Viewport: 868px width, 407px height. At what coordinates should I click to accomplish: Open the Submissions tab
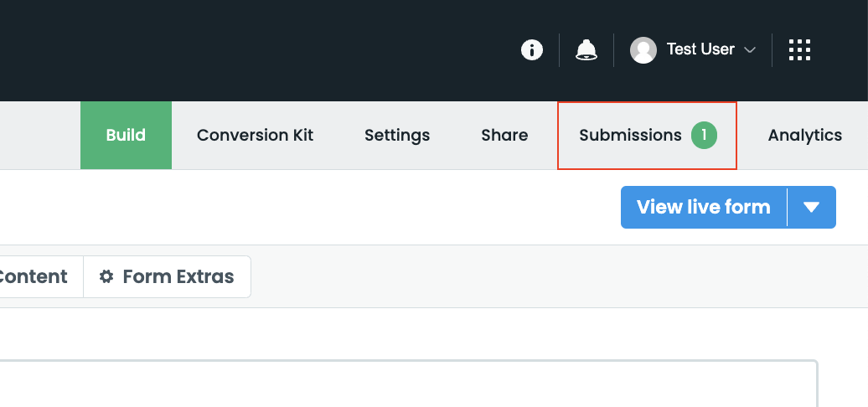coord(630,135)
